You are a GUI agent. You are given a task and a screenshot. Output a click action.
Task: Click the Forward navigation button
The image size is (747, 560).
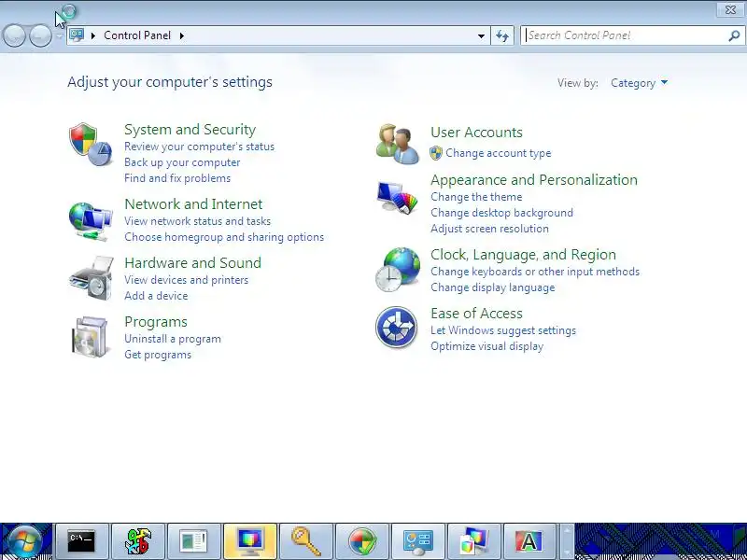pyautogui.click(x=40, y=35)
